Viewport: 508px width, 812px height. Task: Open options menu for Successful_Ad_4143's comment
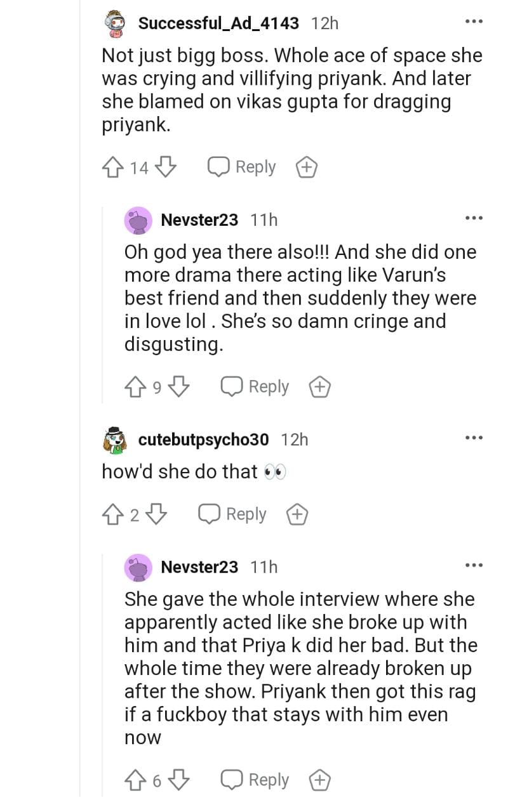[x=474, y=23]
